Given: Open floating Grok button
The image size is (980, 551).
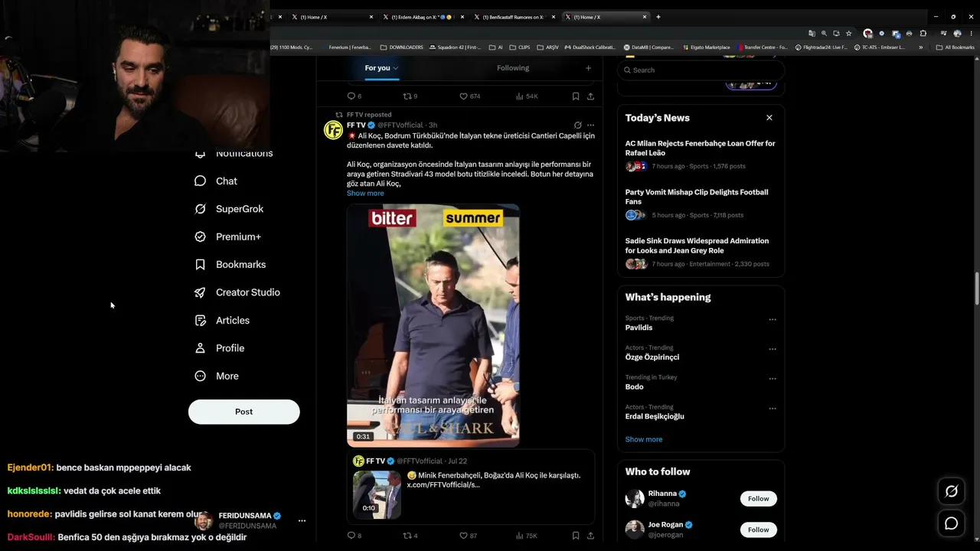Looking at the screenshot, I should (952, 491).
